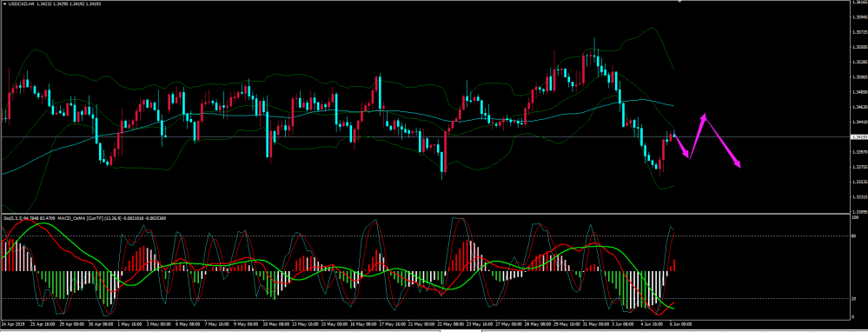Screen dimensions: 868x332
Task: Click price scale value 1.34630
Action: [860, 107]
